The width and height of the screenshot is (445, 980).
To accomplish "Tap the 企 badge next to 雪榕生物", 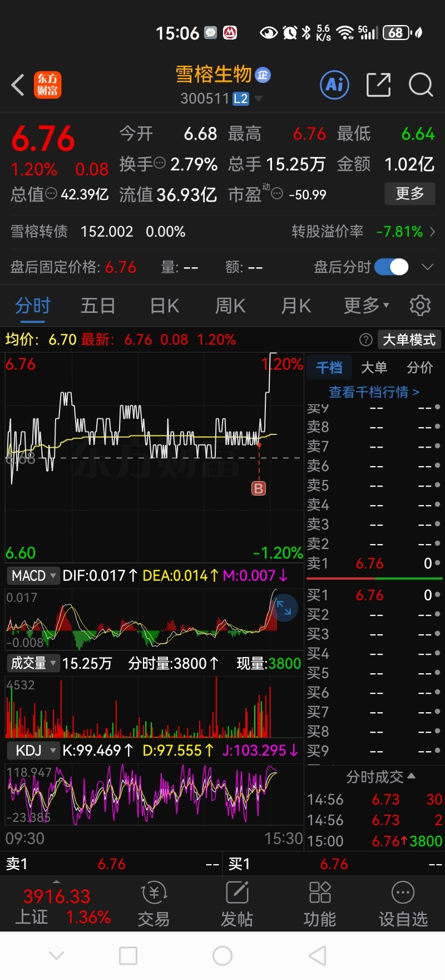I will 263,75.
